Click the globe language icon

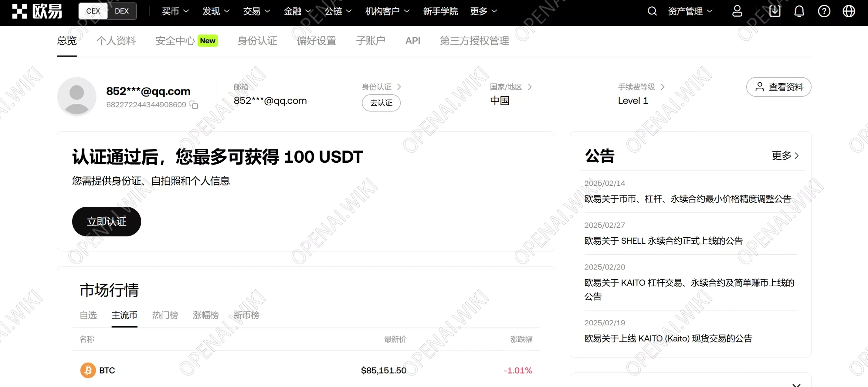(849, 11)
